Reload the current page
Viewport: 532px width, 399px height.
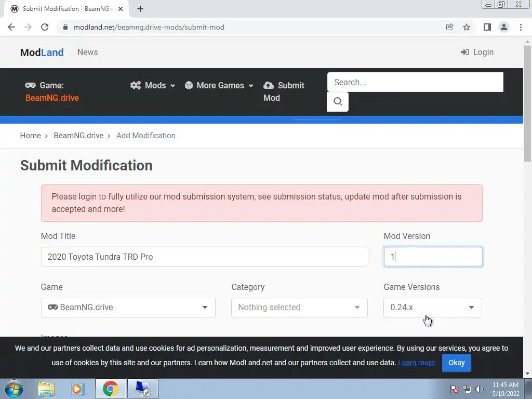click(x=45, y=27)
